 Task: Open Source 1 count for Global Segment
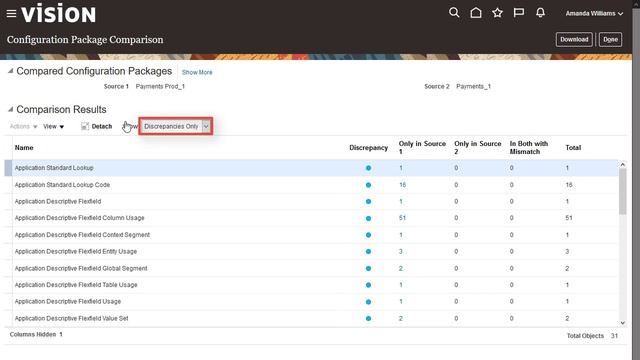pyautogui.click(x=401, y=269)
